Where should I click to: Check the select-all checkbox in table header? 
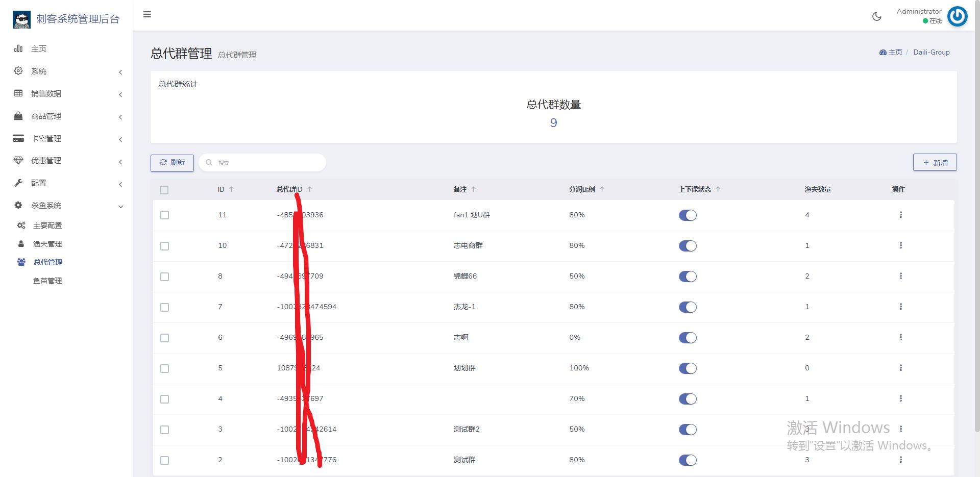point(164,190)
